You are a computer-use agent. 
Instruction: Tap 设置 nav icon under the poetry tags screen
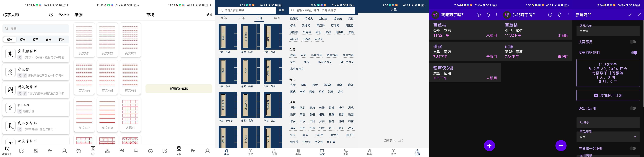click(346, 152)
